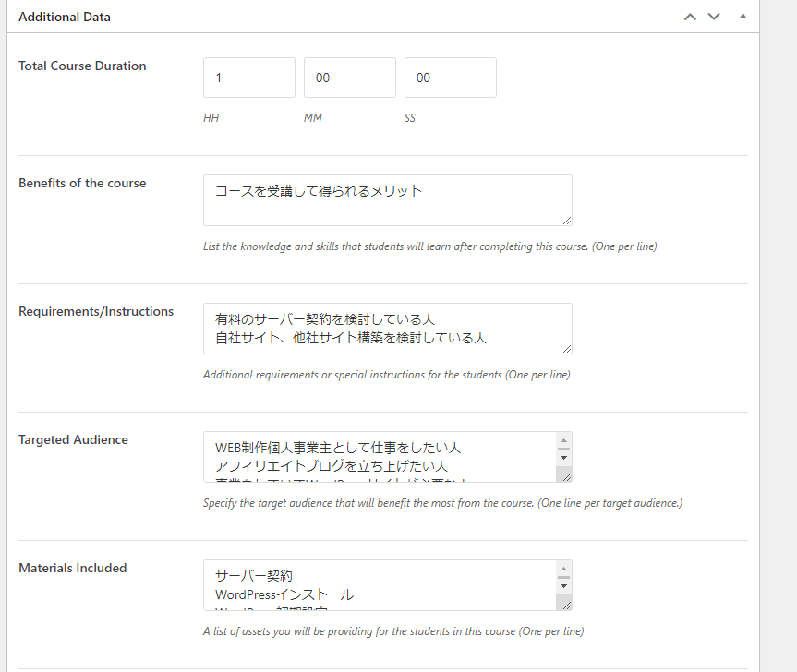Click the move panel up arrow

tap(689, 17)
